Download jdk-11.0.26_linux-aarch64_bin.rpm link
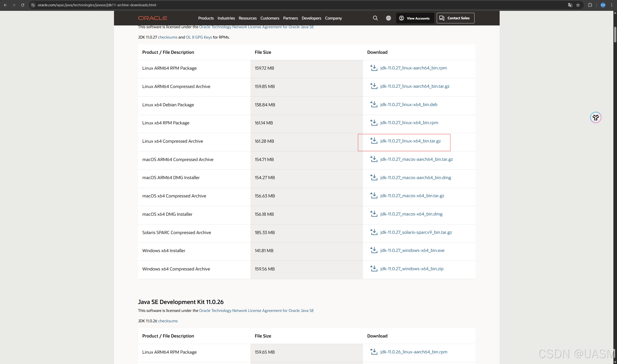 click(414, 352)
